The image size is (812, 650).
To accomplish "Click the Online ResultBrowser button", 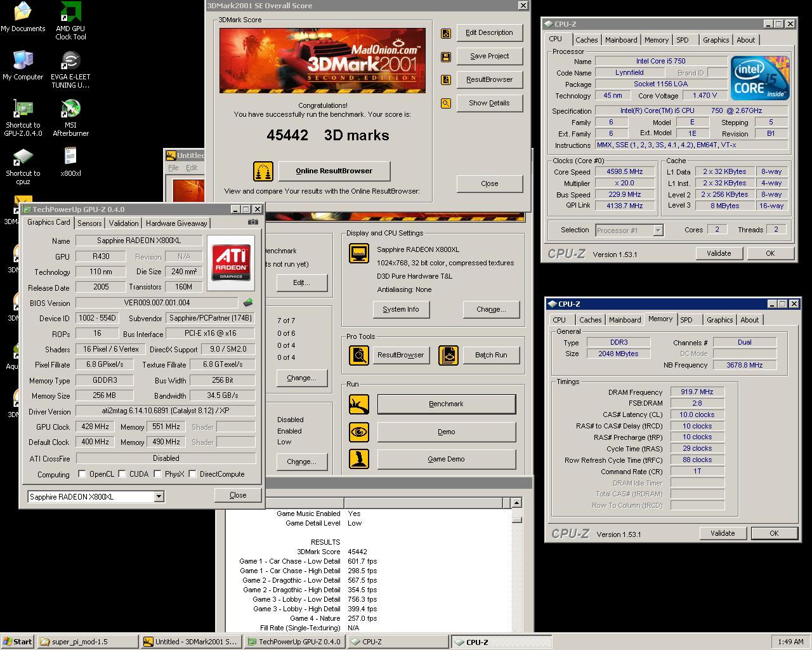I will (x=334, y=171).
